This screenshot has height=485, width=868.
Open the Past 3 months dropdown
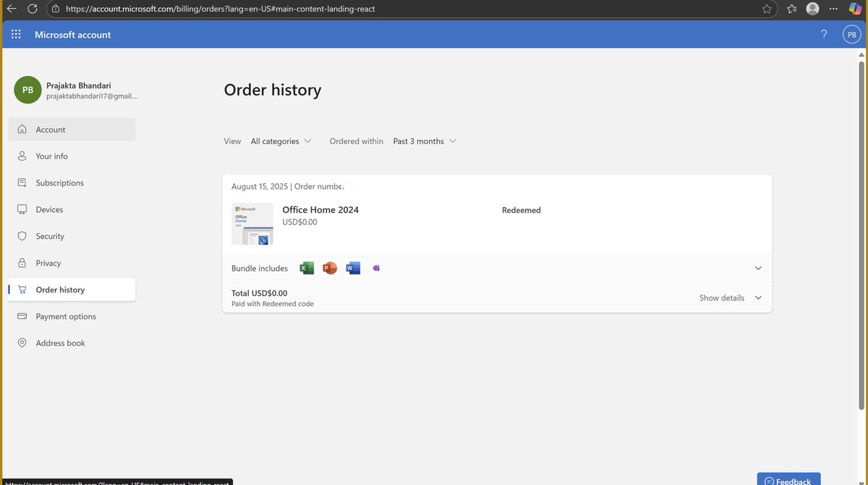click(x=425, y=141)
